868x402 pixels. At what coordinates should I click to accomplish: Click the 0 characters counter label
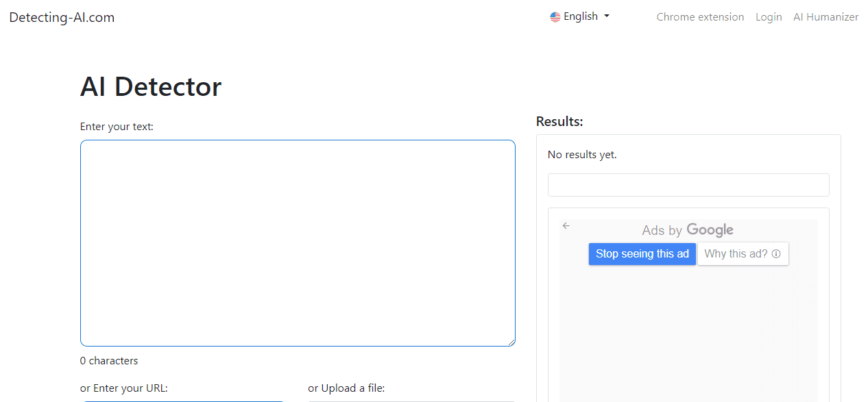click(109, 360)
